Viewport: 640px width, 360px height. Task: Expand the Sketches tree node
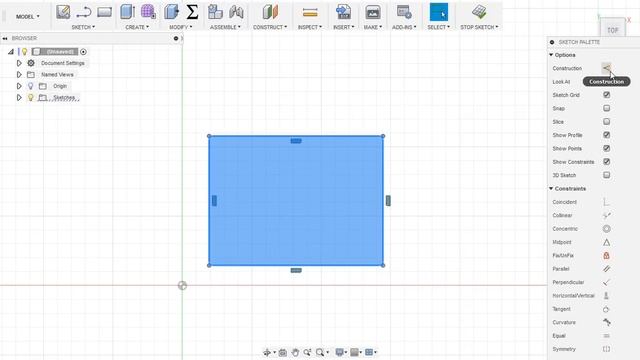pyautogui.click(x=19, y=98)
